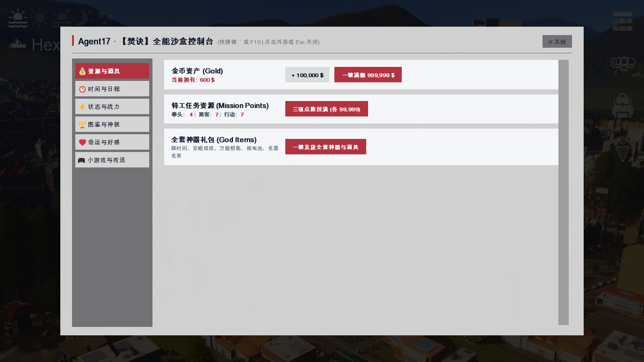Image resolution: width=644 pixels, height=362 pixels.
Task: Click the red clock icon
Action: pyautogui.click(x=82, y=89)
